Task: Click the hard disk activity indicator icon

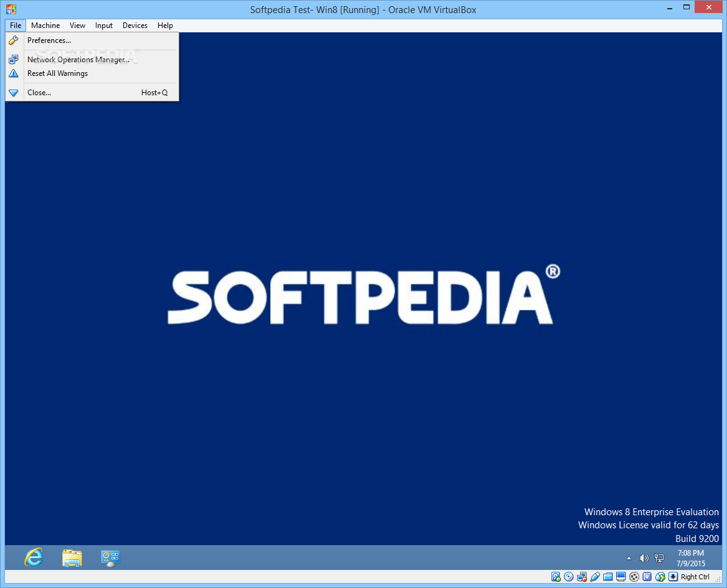Action: point(556,577)
